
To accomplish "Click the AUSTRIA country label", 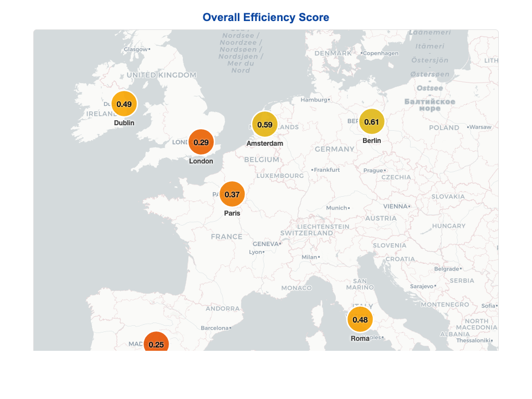I will coord(381,218).
